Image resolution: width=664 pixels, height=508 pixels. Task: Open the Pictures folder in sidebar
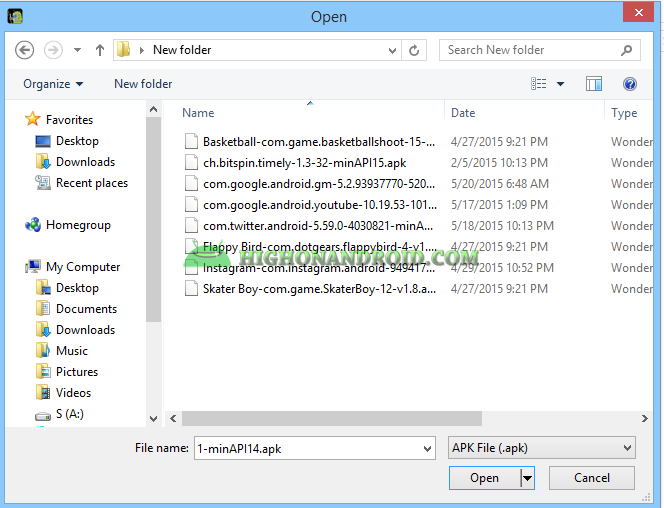click(x=77, y=372)
